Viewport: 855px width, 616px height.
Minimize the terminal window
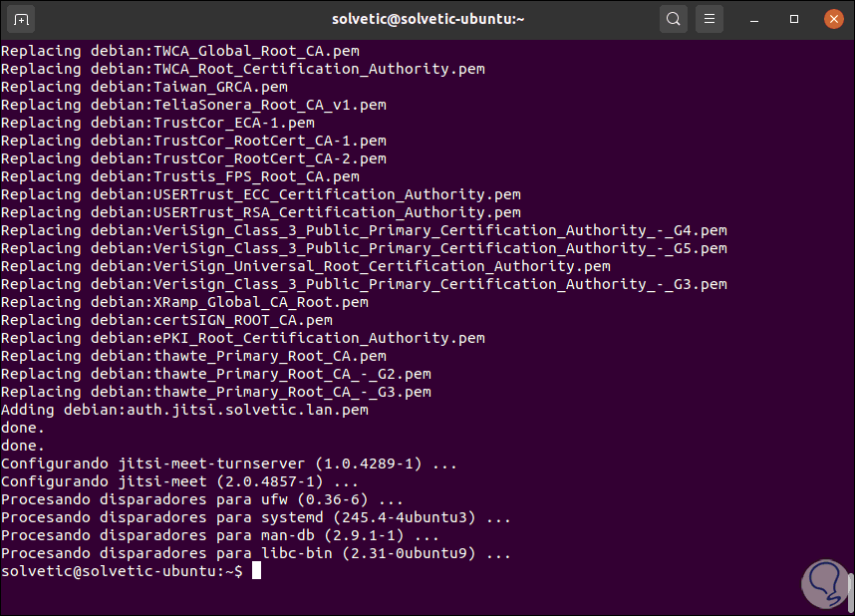(x=758, y=19)
